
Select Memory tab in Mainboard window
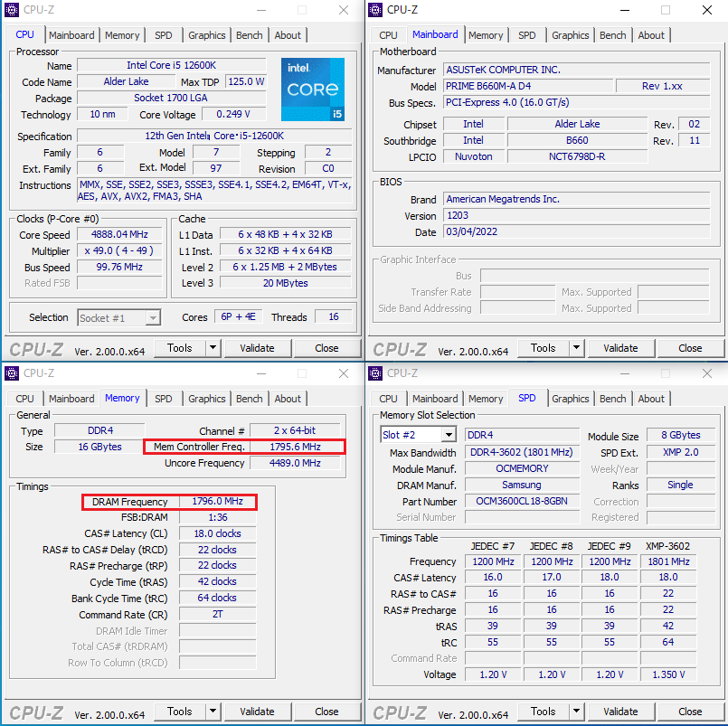[x=486, y=35]
